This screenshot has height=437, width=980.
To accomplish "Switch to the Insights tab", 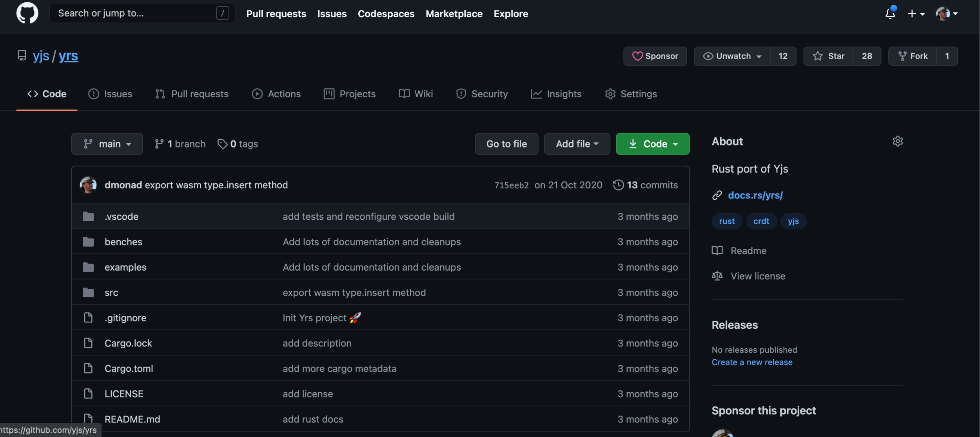I will (556, 94).
